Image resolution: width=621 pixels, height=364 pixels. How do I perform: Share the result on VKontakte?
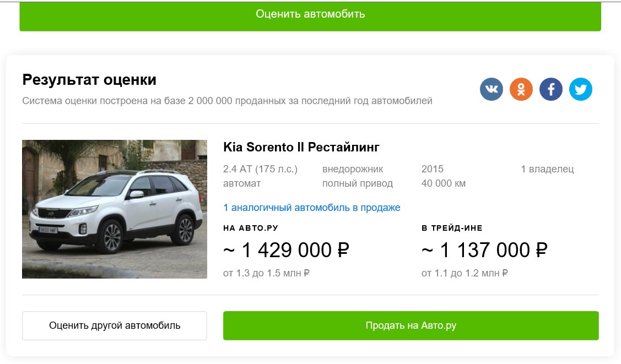point(491,89)
